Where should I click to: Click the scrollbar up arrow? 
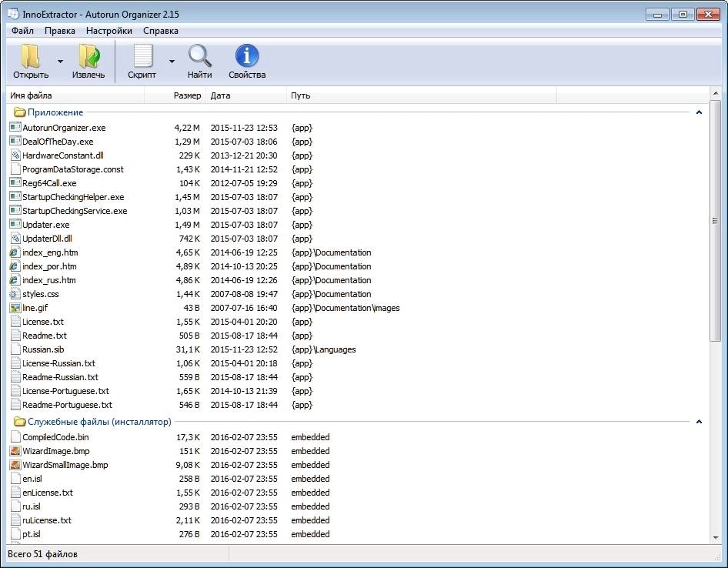pos(715,93)
